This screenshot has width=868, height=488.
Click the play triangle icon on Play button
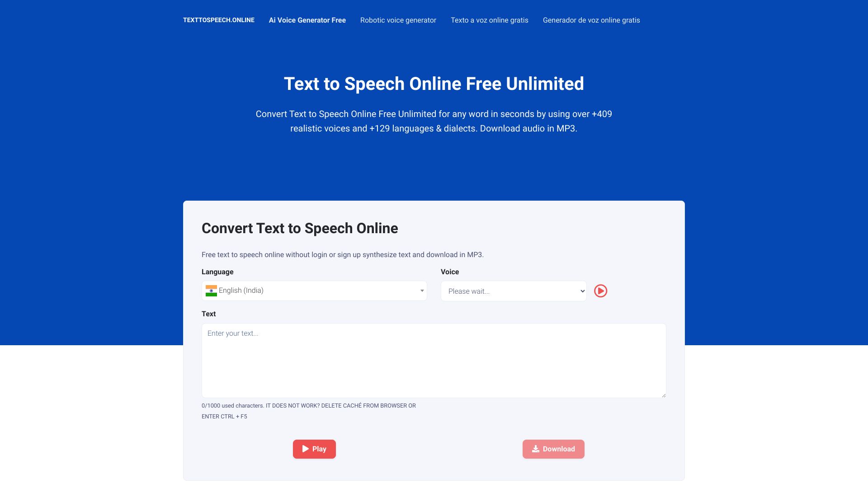click(305, 449)
